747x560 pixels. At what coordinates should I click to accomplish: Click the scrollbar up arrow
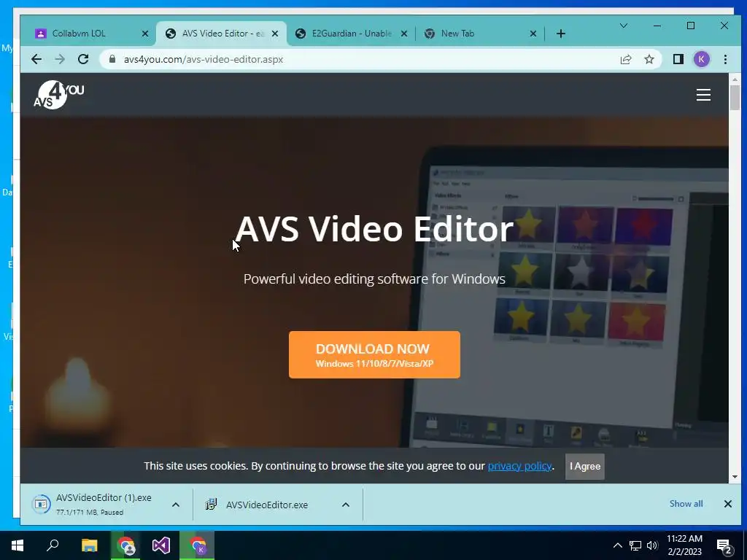coord(735,79)
